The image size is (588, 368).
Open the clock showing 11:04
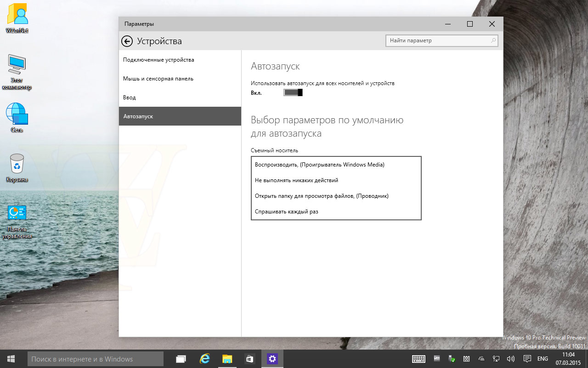pos(568,359)
